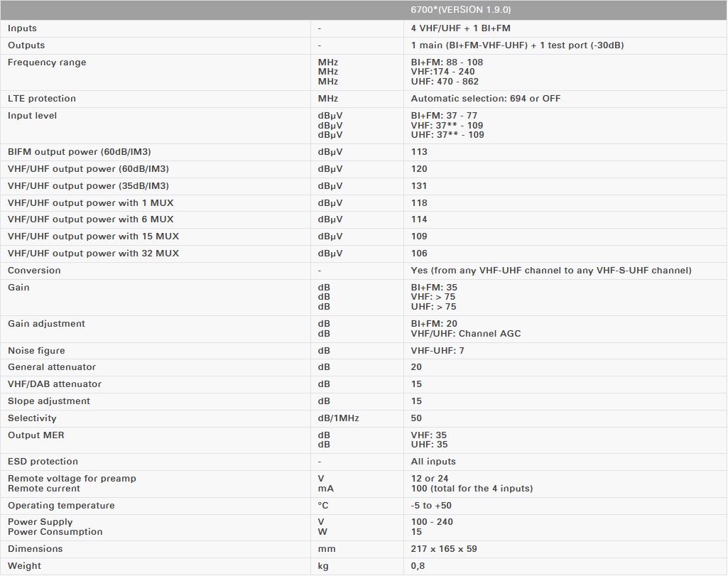728x576 pixels.
Task: Select the Inputs row label
Action: 22,28
